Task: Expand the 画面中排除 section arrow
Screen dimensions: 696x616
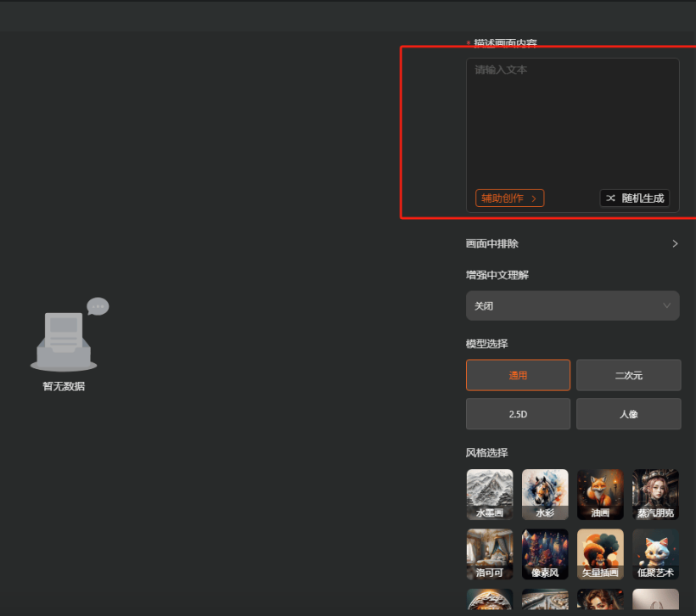Action: coord(675,244)
